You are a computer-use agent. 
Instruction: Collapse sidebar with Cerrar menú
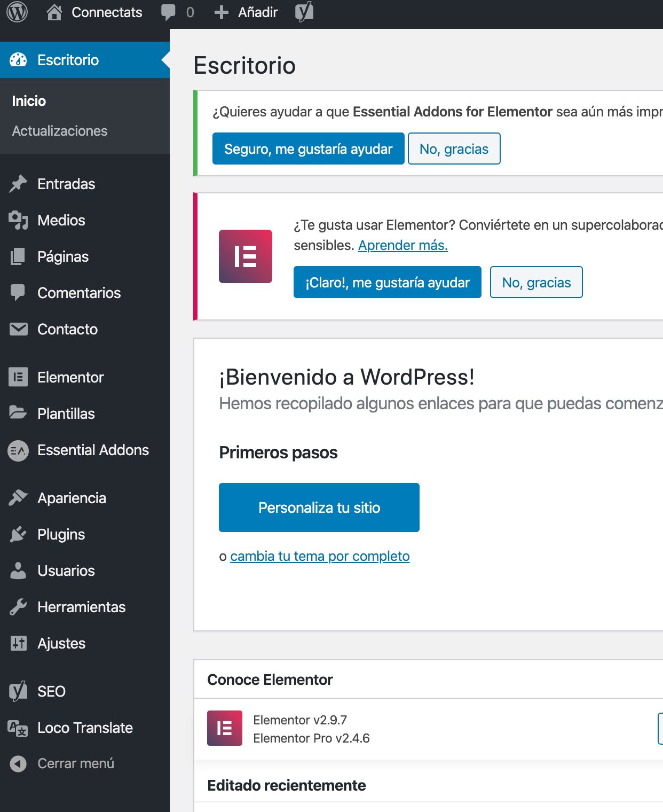76,763
